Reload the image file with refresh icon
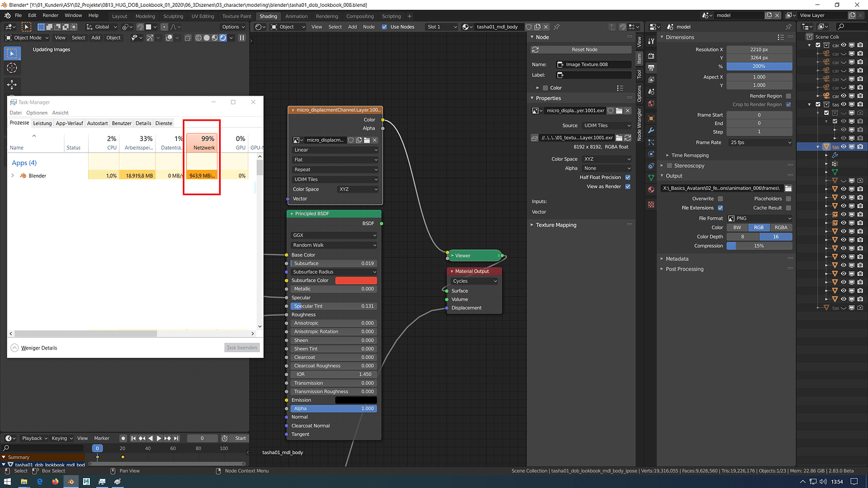 pyautogui.click(x=627, y=138)
